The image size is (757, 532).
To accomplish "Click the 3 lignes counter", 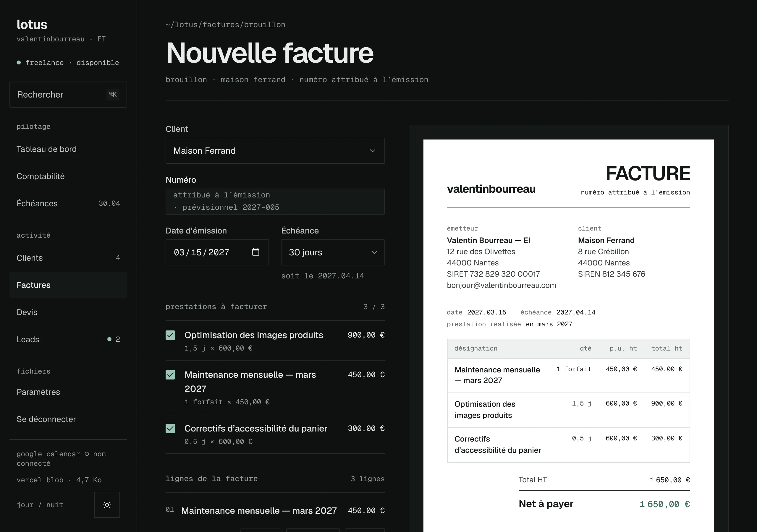I will [x=368, y=479].
